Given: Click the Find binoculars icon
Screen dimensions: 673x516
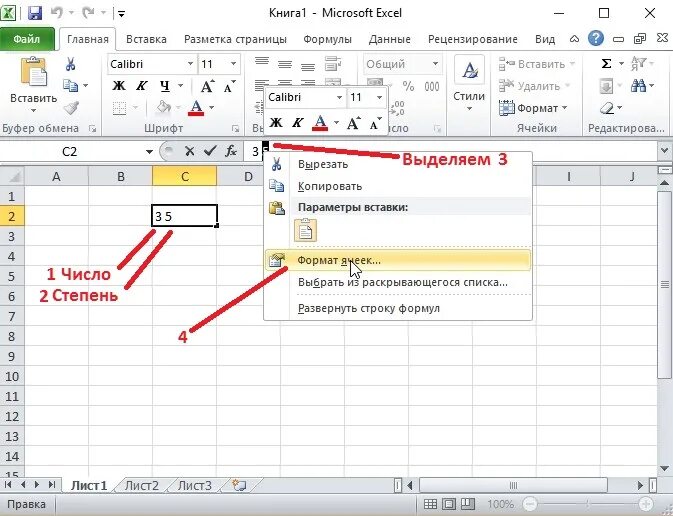Looking at the screenshot, I should 638,86.
